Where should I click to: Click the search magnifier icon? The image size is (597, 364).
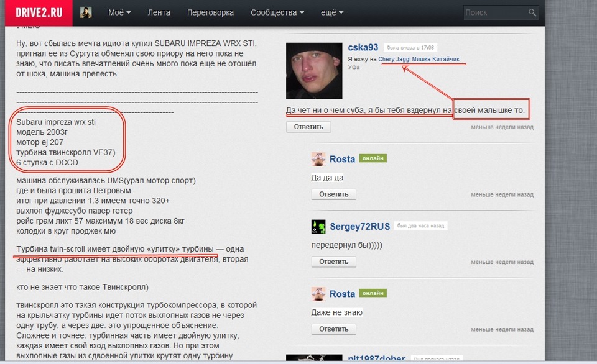[532, 12]
